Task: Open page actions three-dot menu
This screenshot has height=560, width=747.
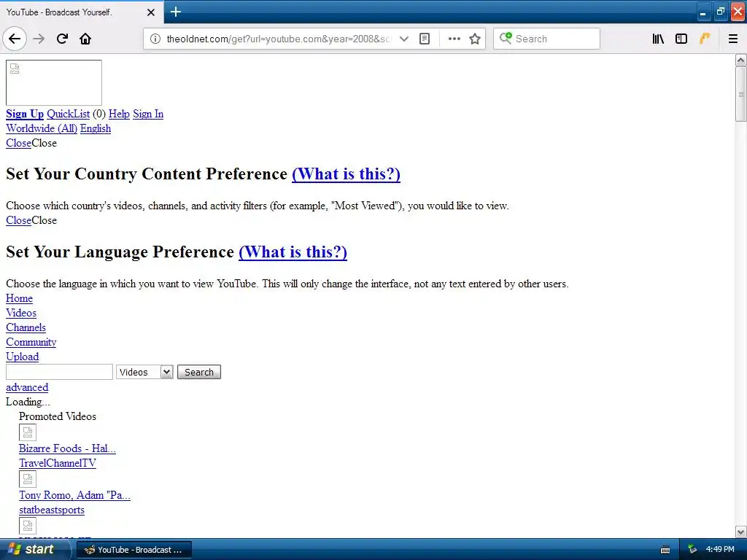Action: coord(454,39)
